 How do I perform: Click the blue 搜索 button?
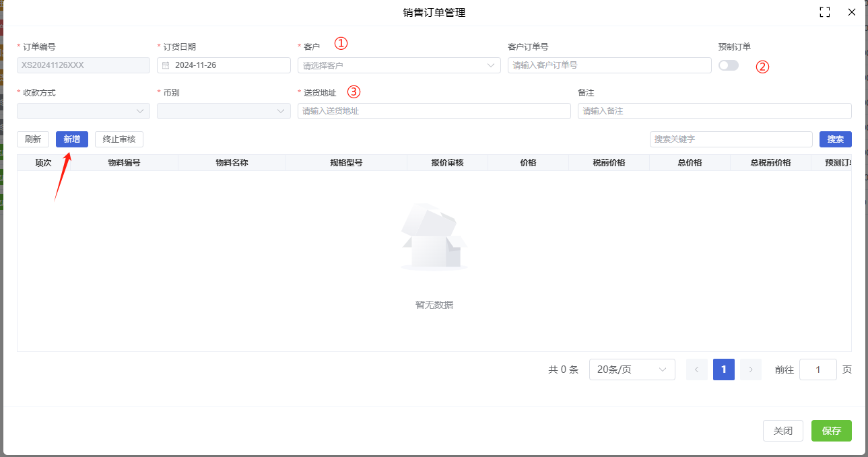(836, 139)
